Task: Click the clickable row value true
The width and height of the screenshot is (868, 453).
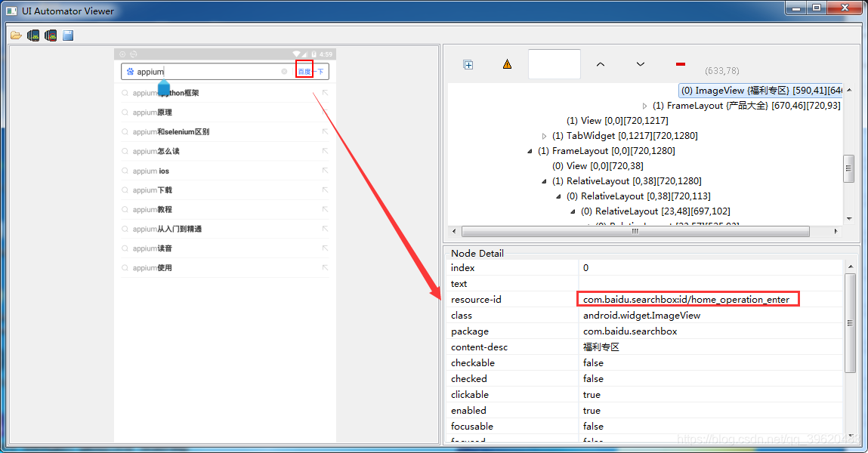Action: [x=592, y=395]
